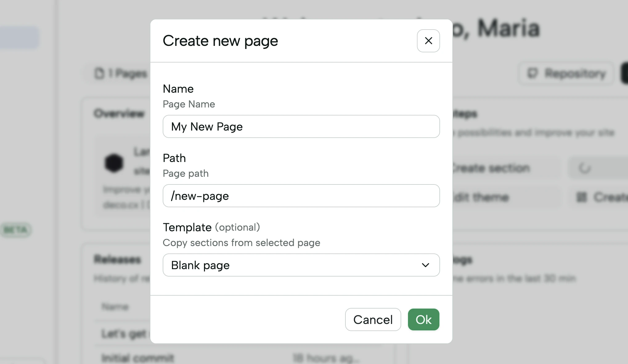Click the Path field showing /new-page
The width and height of the screenshot is (628, 364).
[x=301, y=196]
